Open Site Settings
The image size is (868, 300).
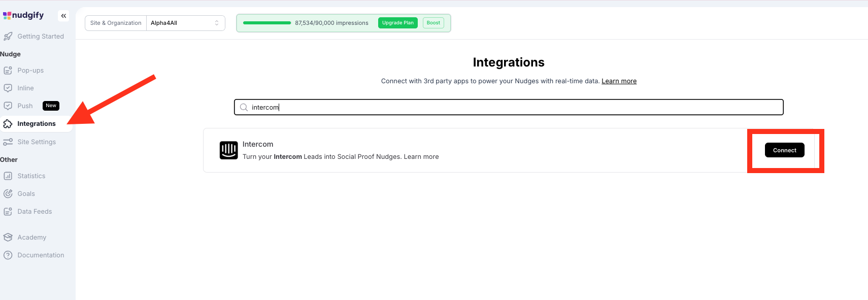(37, 142)
